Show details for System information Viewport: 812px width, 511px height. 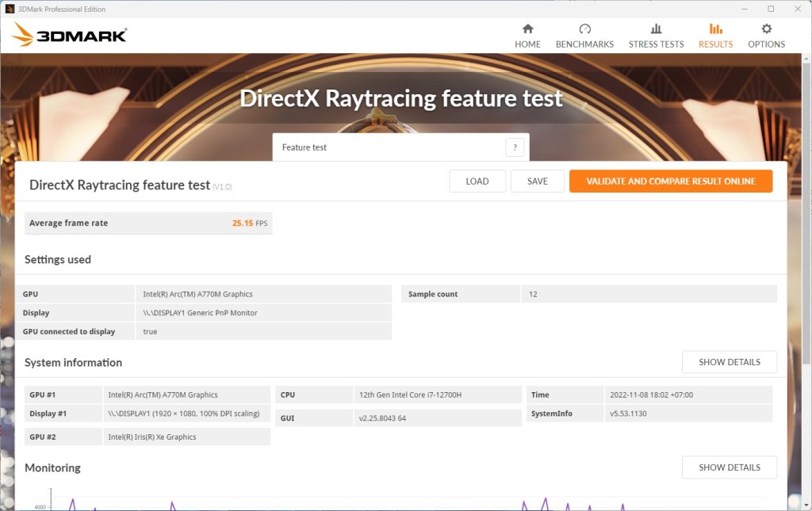pyautogui.click(x=730, y=362)
